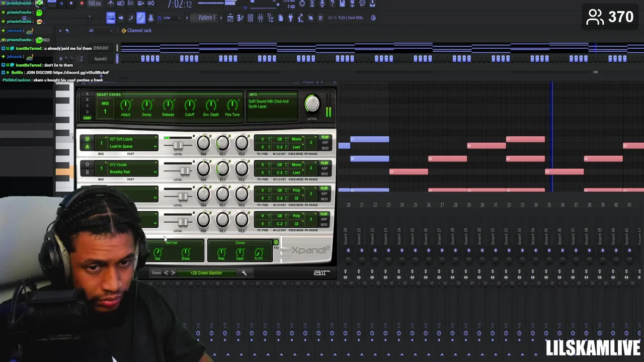The height and width of the screenshot is (362, 644).
Task: Open the Mixer toolbar icon
Action: 260,18
